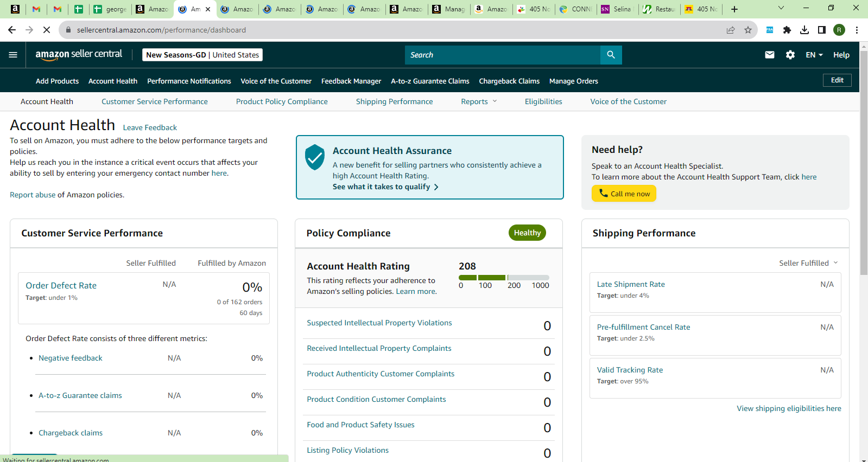Select the Account Health sub-tab
This screenshot has width=868, height=462.
[47, 101]
